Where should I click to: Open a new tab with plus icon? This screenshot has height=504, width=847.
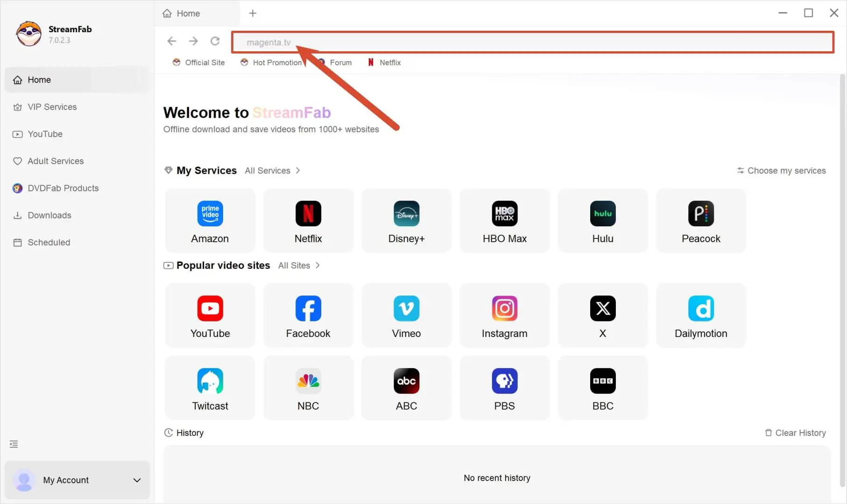point(253,13)
